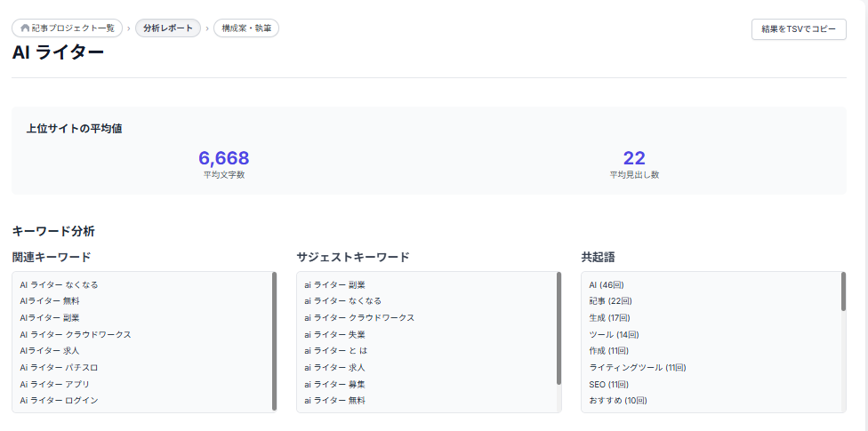Select 'SEO (11回)' in 共起語 list

point(608,384)
